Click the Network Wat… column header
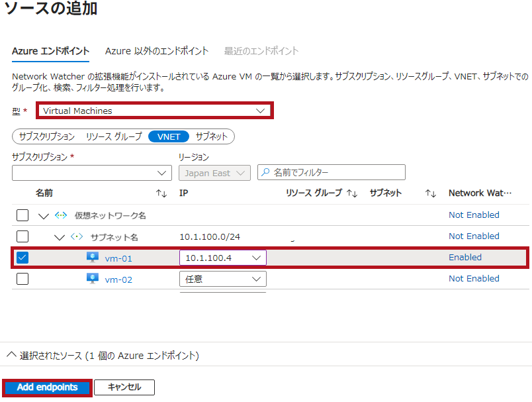 (x=480, y=193)
